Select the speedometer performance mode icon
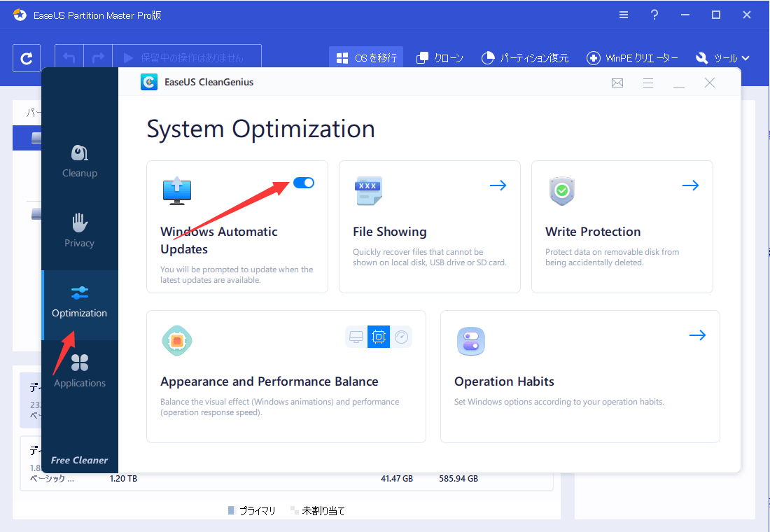Viewport: 770px width, 532px height. [x=401, y=337]
